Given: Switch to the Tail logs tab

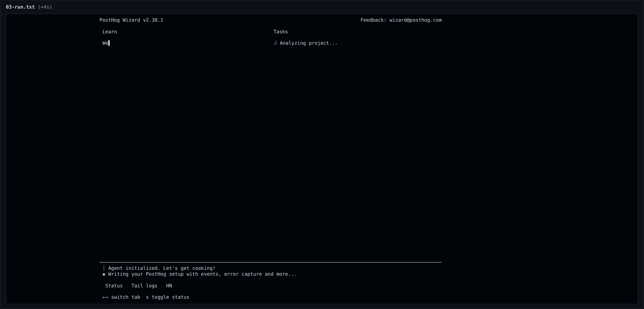Looking at the screenshot, I should tap(144, 285).
